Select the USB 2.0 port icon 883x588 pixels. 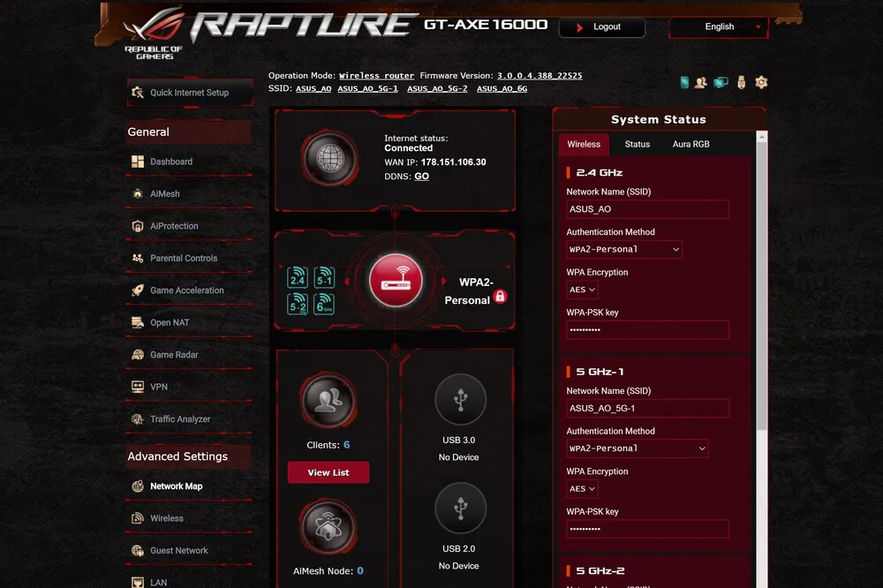[460, 508]
